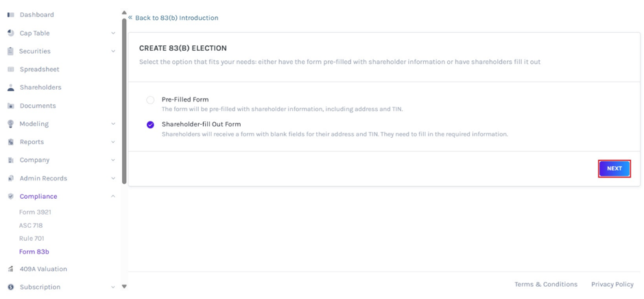Click the sidebar scroll down arrow

point(124,286)
